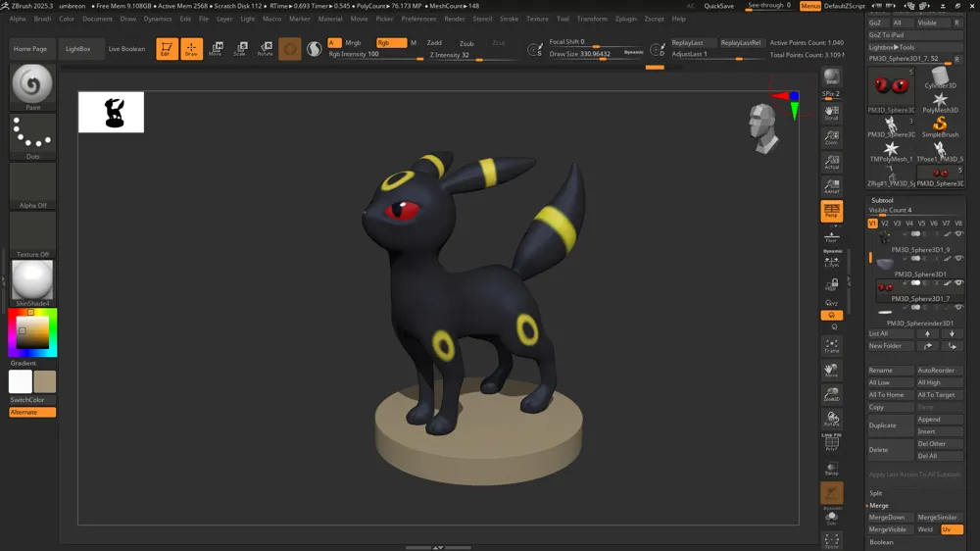Open the Texture Off selector
This screenshot has width=980, height=551.
coord(32,234)
